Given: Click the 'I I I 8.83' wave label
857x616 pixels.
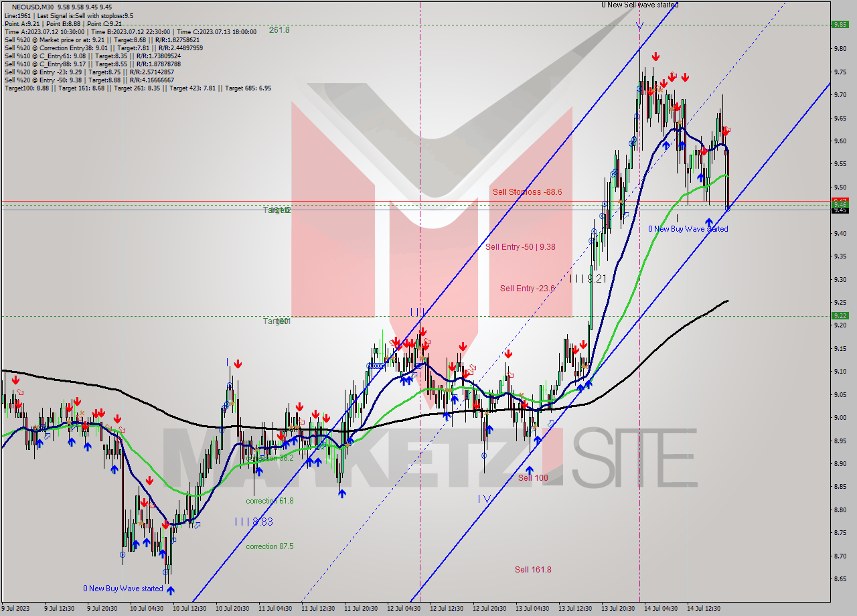Looking at the screenshot, I should tap(254, 522).
